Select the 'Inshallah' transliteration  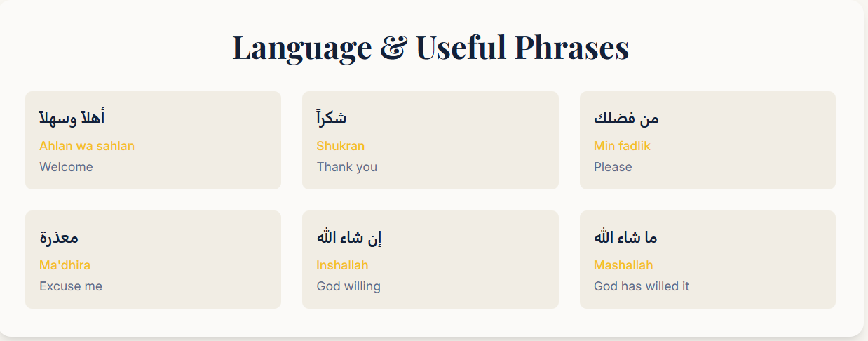342,265
